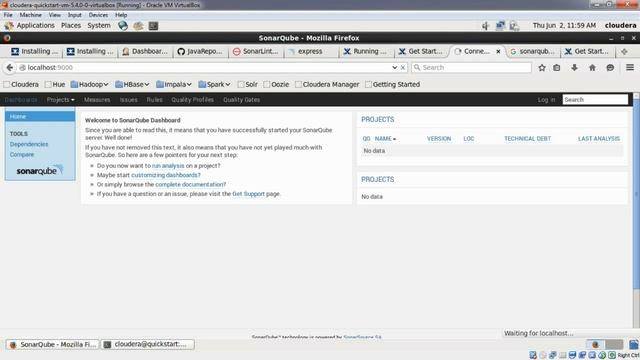
Task: Open the Firefox chat bubble icon
Action: [610, 68]
